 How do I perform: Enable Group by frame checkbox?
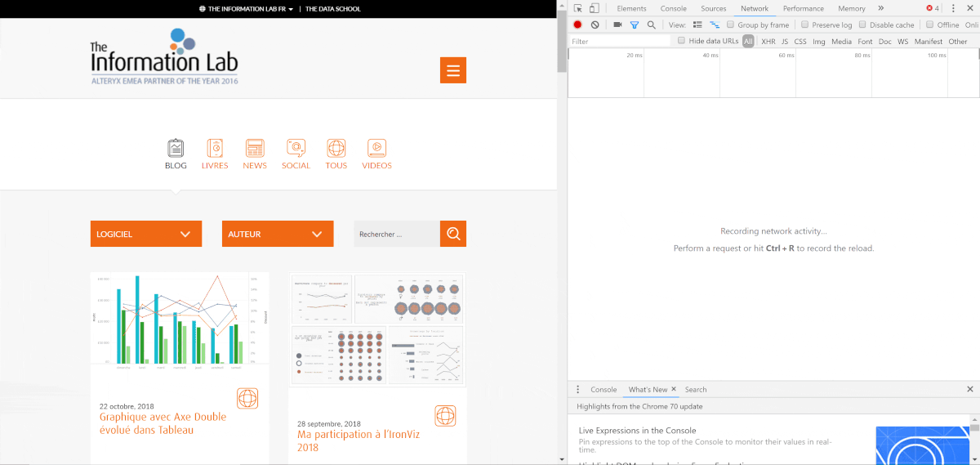[x=730, y=25]
